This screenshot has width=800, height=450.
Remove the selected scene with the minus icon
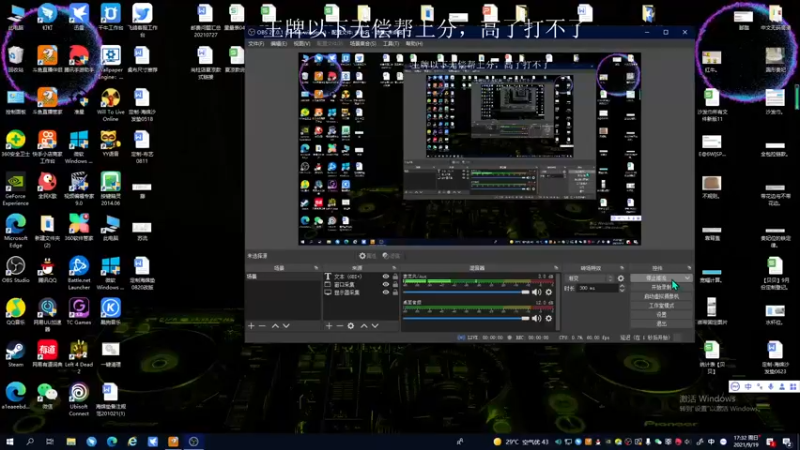point(262,326)
